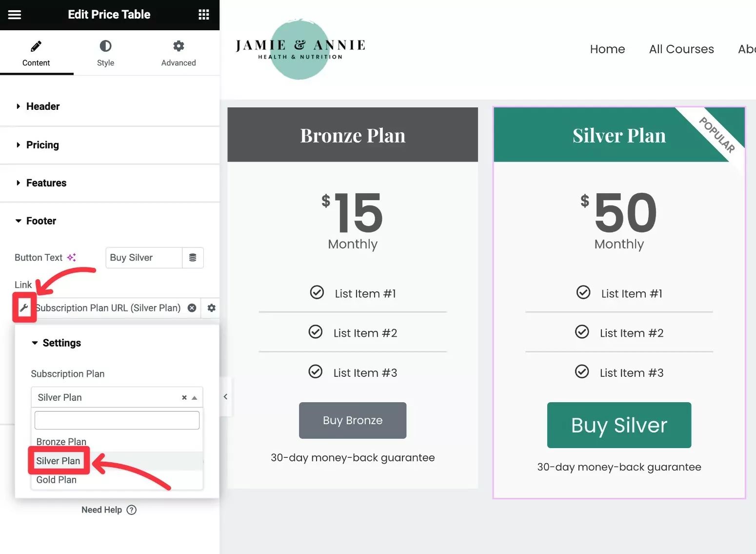Image resolution: width=756 pixels, height=554 pixels.
Task: Click the subscription plan search field
Action: tap(117, 420)
